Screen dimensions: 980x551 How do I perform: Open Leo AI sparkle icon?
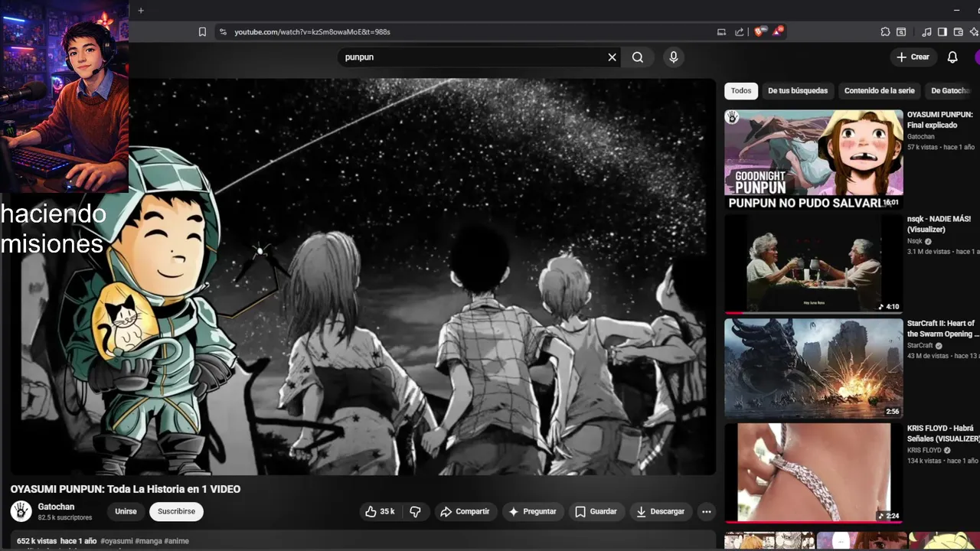click(974, 32)
